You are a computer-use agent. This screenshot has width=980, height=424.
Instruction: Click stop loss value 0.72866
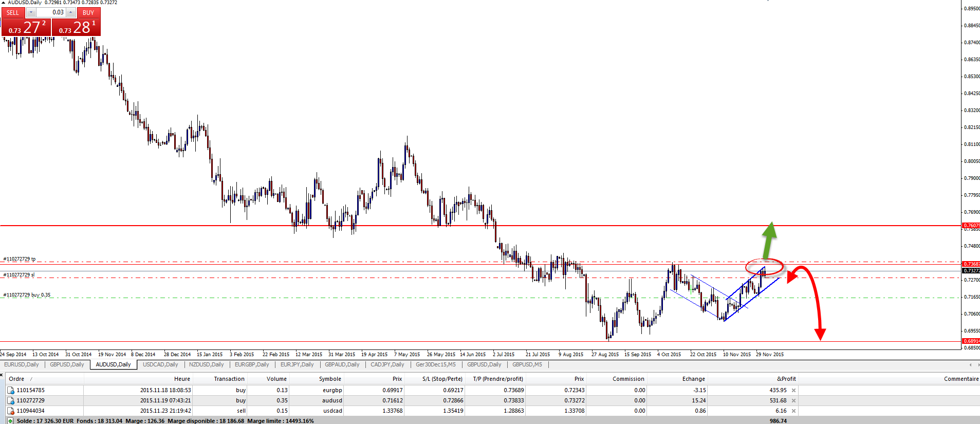click(x=452, y=400)
